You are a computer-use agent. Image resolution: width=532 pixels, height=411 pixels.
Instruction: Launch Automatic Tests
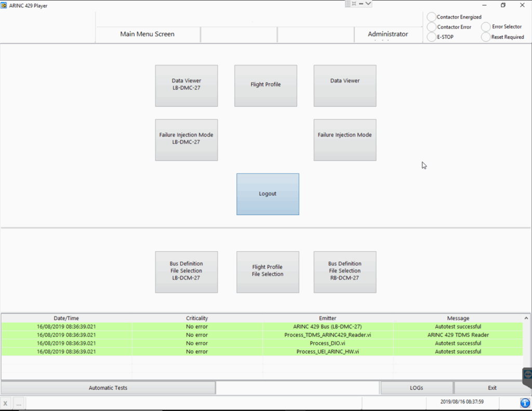coord(108,388)
